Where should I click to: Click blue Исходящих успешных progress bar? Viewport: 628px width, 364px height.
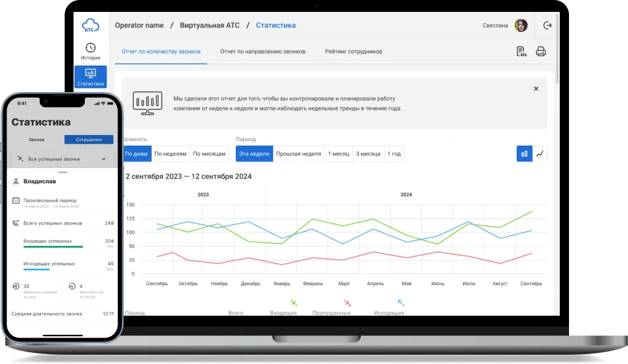(x=36, y=269)
